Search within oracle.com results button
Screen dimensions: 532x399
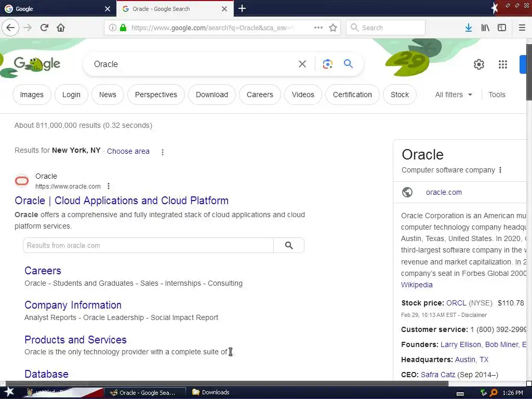click(x=289, y=245)
